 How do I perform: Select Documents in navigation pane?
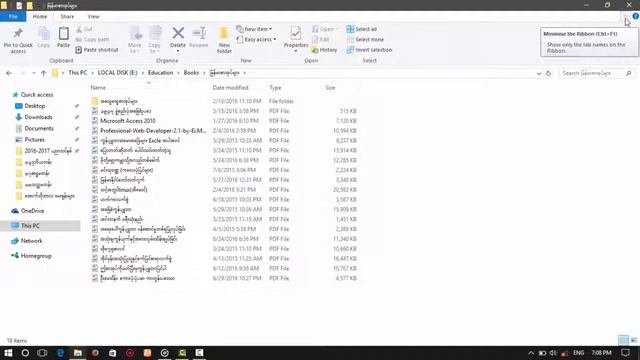pos(39,129)
